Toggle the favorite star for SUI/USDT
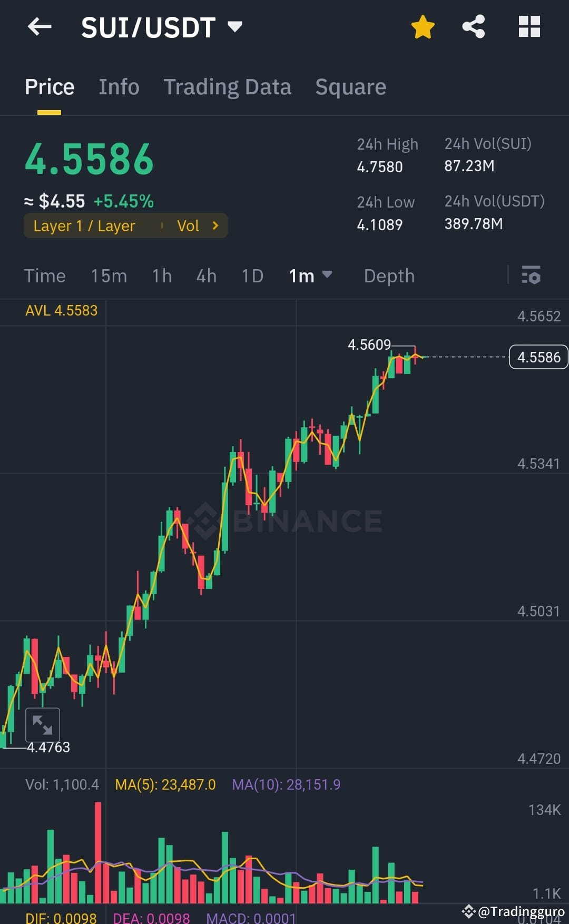 [423, 26]
